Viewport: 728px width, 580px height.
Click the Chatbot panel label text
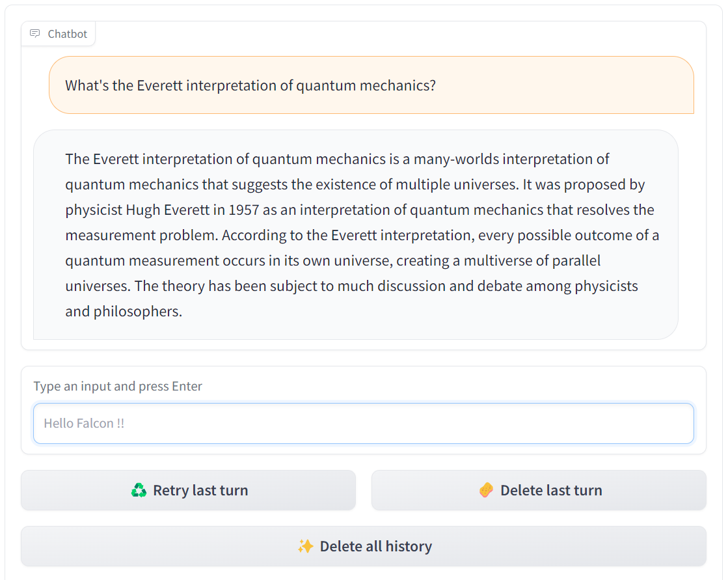coord(67,34)
